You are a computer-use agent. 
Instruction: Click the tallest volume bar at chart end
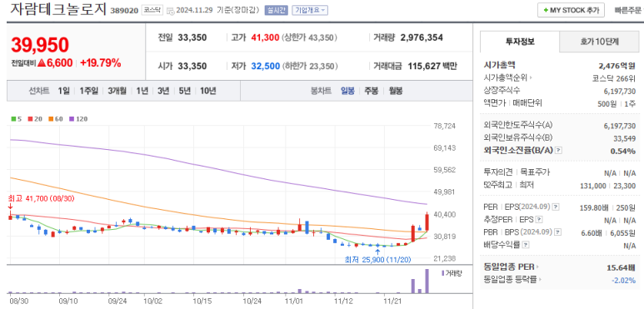click(x=427, y=281)
